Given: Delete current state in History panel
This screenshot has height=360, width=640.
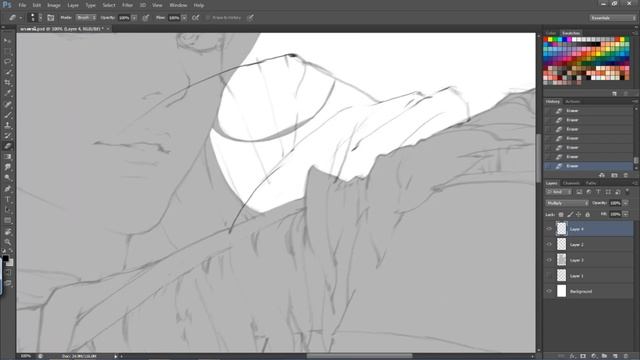Looking at the screenshot, I should coord(626,175).
